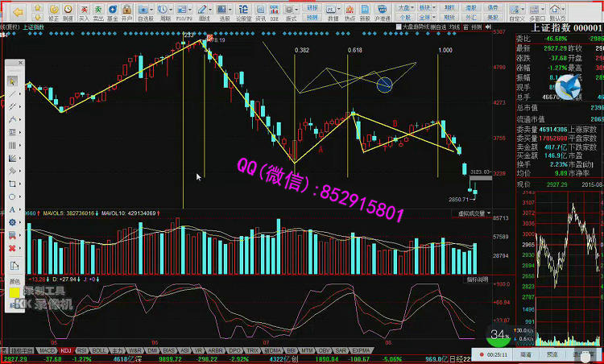
Task: Select the BOLL indicator tab
Action: (99, 351)
